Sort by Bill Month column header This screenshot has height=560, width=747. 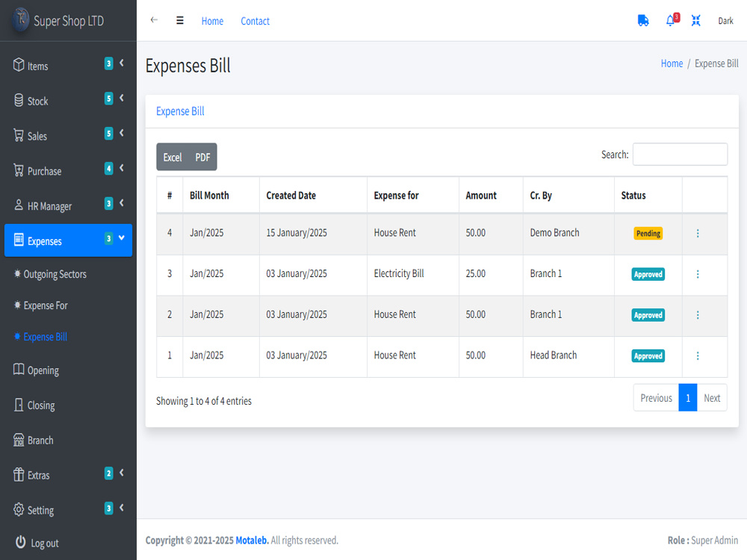click(221, 195)
